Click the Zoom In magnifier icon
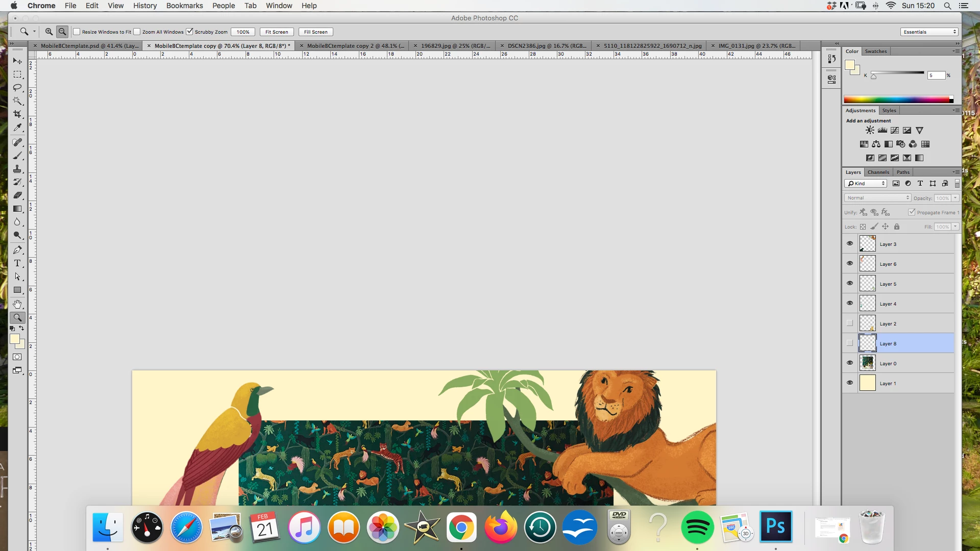This screenshot has width=980, height=551. coord(49,32)
